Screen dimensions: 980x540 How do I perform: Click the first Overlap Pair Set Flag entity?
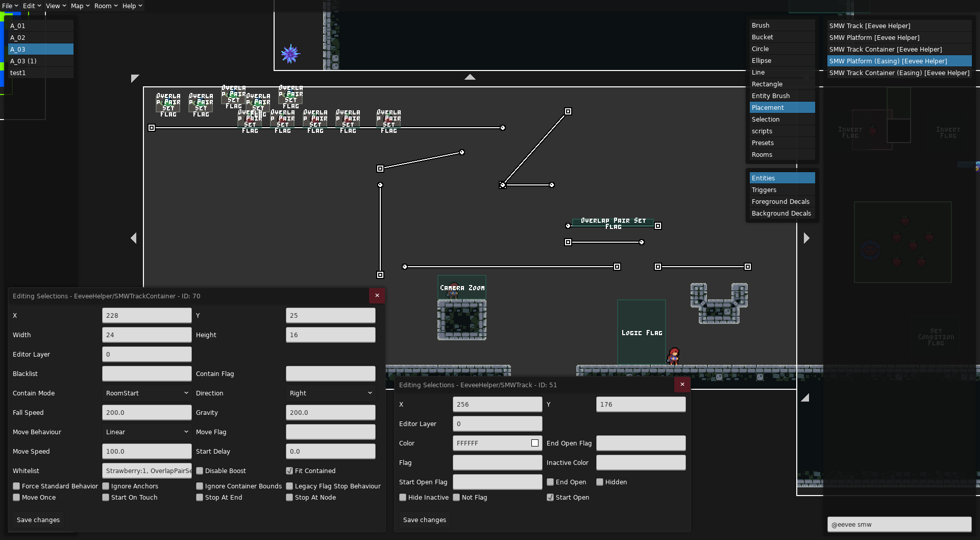[x=168, y=105]
